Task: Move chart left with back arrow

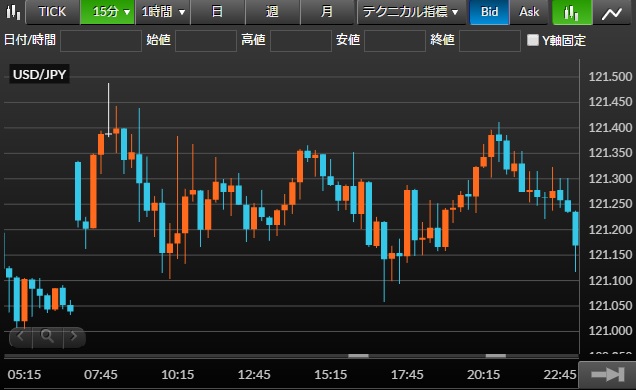Action: click(x=20, y=336)
